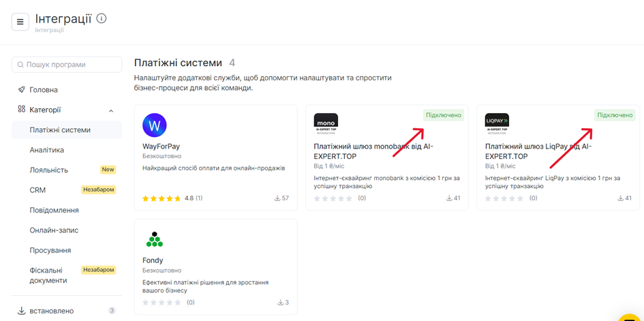Image resolution: width=644 pixels, height=321 pixels.
Task: Open the monobank gateway logo
Action: click(x=326, y=125)
